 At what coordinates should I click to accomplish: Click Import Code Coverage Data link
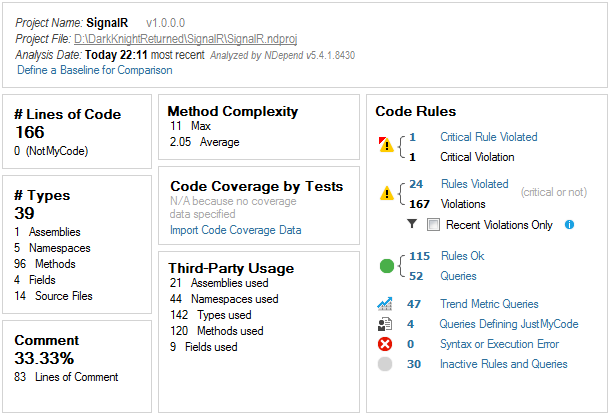click(x=235, y=230)
